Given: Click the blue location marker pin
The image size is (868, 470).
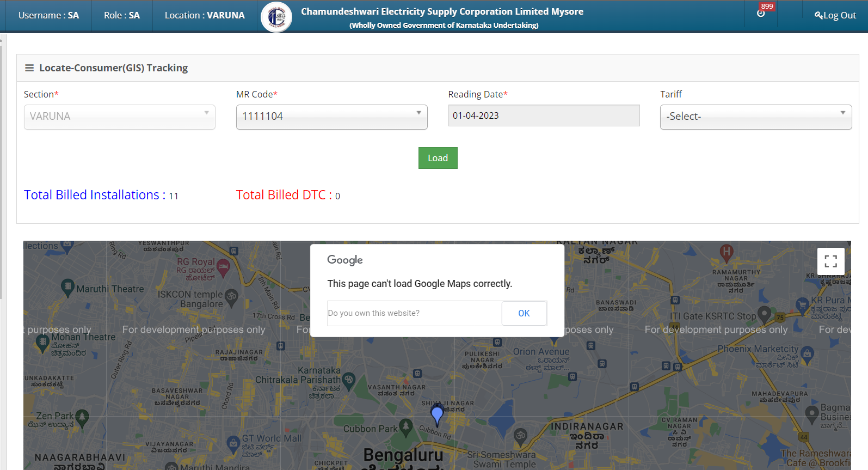Looking at the screenshot, I should pos(437,415).
